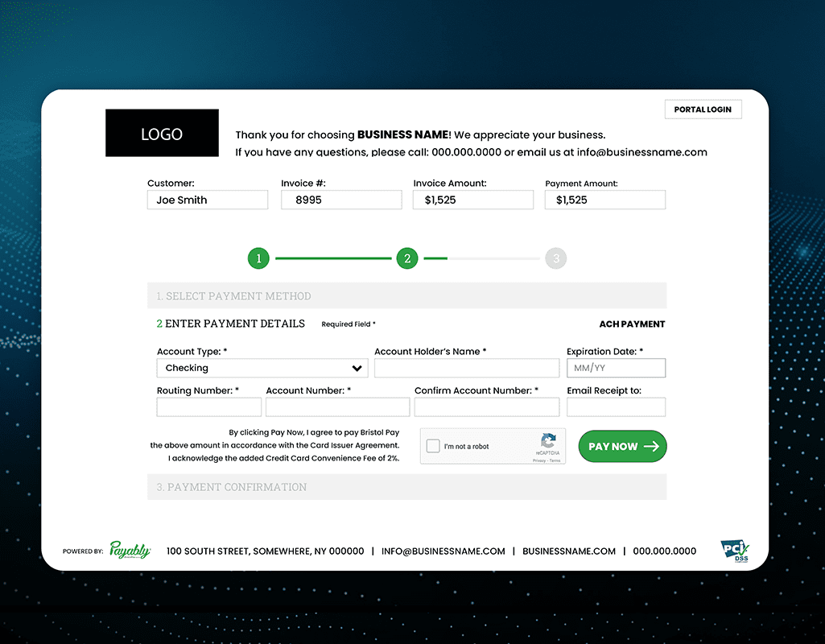The height and width of the screenshot is (644, 825).
Task: Open BUSINESSNAME.COM link in footer
Action: (x=569, y=551)
